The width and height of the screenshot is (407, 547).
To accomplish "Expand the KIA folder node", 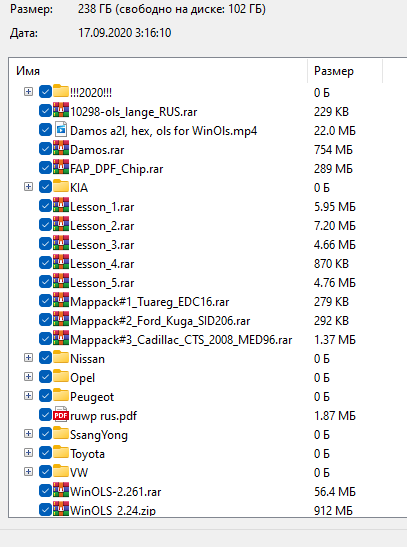I will (x=28, y=187).
